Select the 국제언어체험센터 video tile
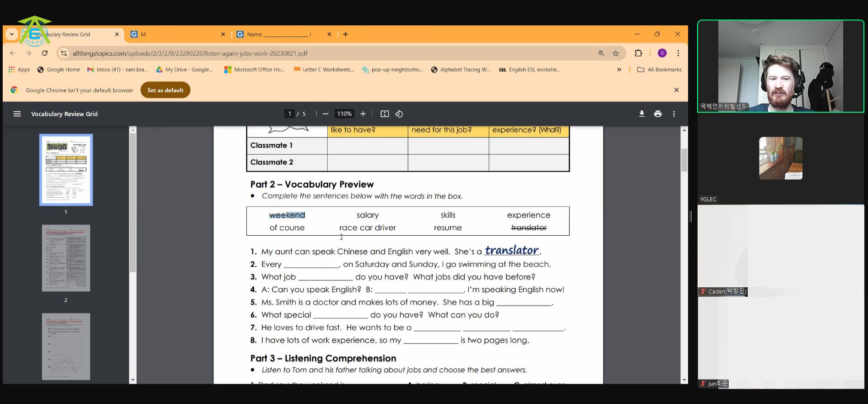 (780, 66)
